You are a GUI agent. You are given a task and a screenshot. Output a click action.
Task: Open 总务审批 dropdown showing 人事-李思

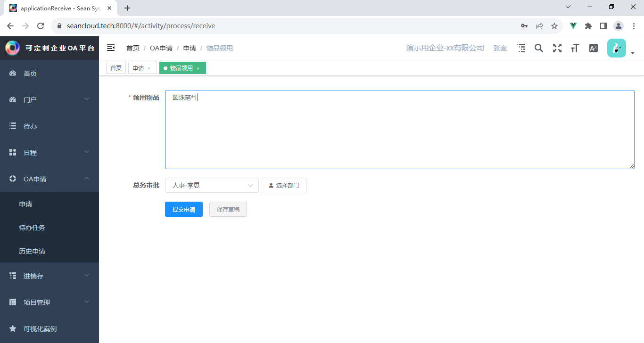pos(212,185)
